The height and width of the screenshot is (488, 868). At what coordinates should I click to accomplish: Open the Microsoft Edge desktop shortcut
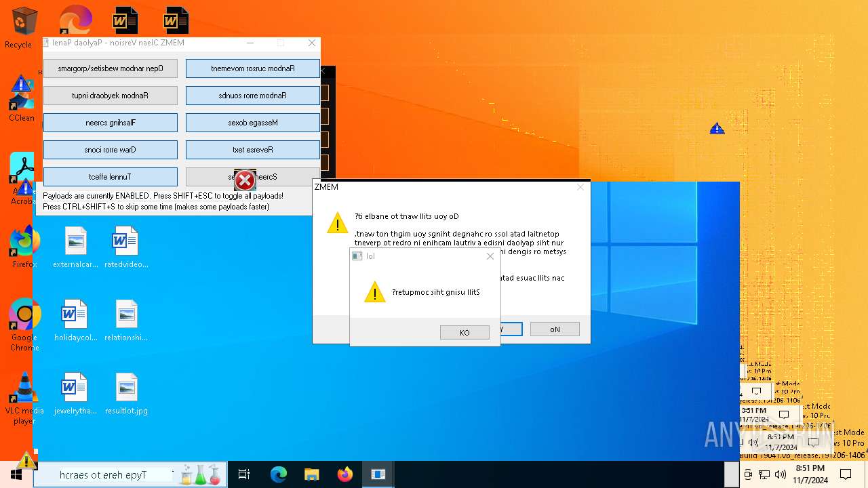(75, 19)
